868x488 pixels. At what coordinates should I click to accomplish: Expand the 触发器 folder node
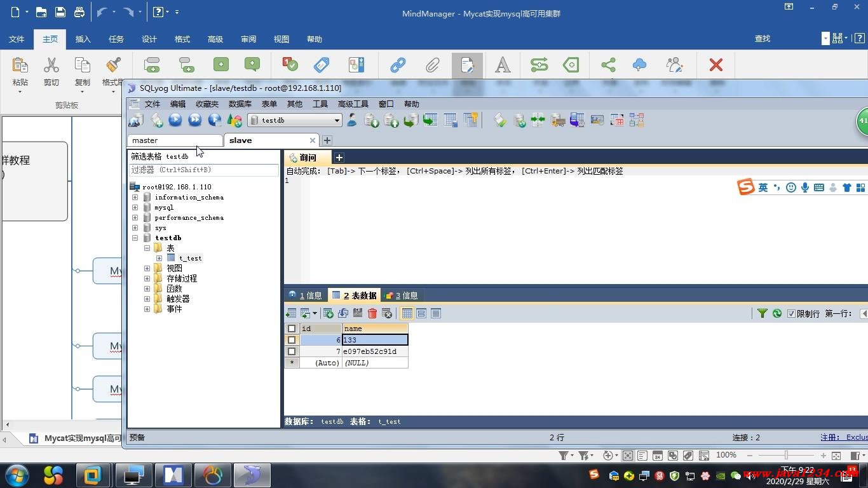point(147,299)
